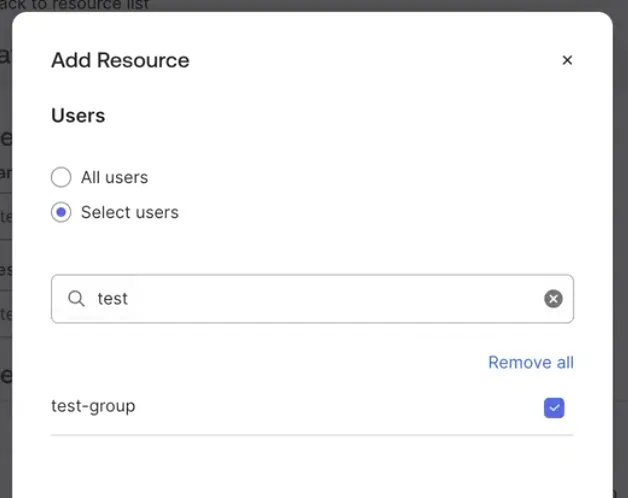Screen dimensions: 628x498
Task: Click the "test-group" row label
Action: pos(93,406)
